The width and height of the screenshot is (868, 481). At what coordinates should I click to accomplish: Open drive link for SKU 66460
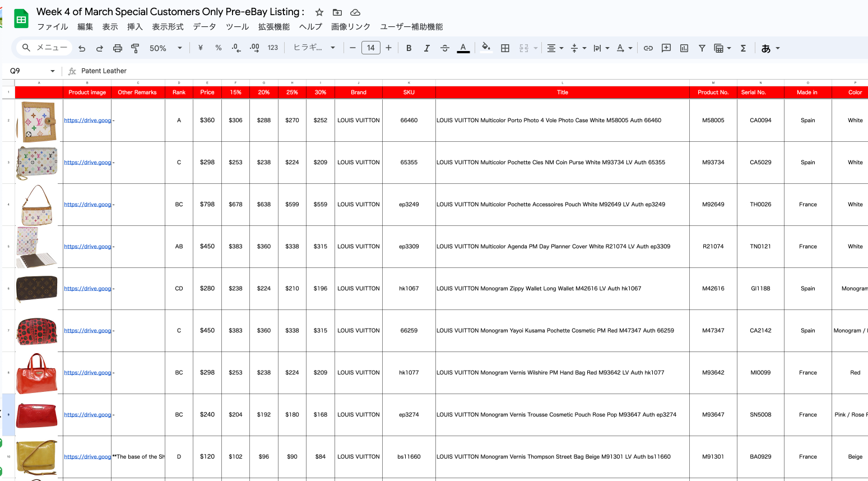click(x=87, y=121)
